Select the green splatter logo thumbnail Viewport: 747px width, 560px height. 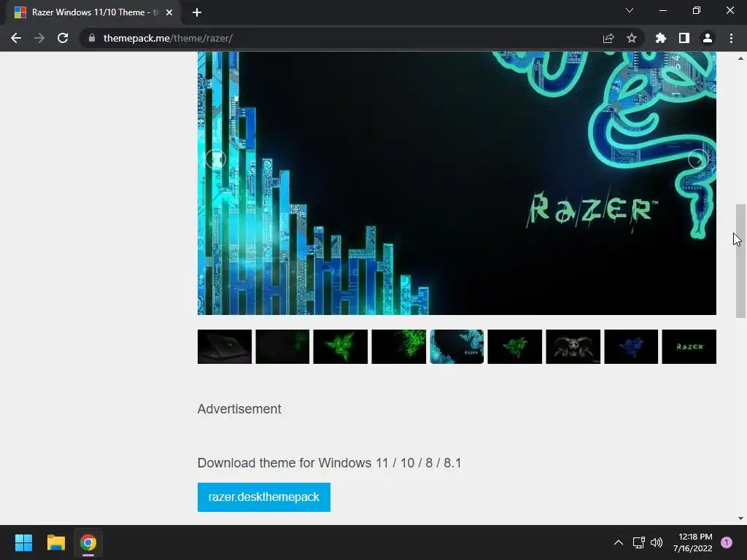[x=399, y=346]
